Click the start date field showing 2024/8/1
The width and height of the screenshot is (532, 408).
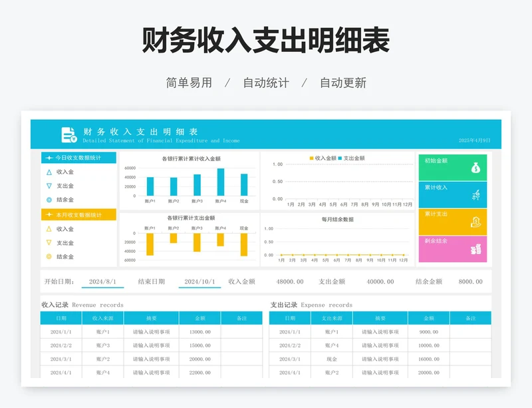click(x=102, y=282)
